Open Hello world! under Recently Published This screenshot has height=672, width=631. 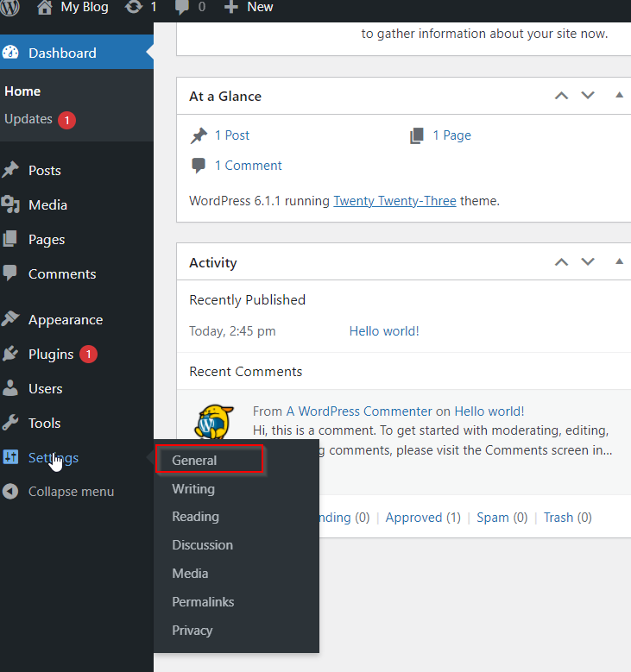pos(384,331)
